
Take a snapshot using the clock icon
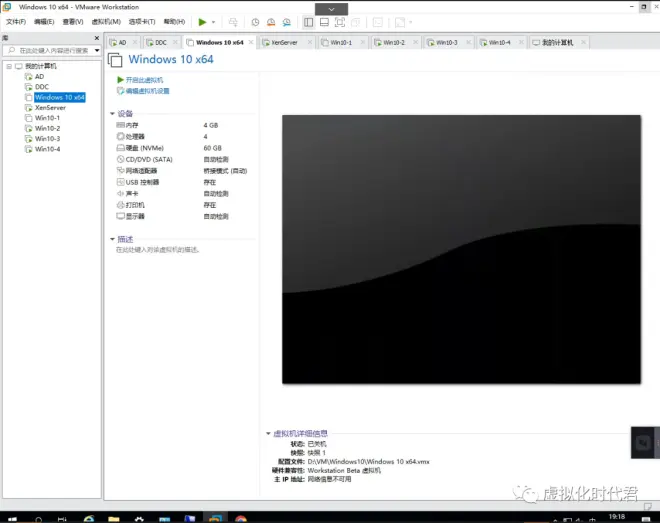(255, 22)
